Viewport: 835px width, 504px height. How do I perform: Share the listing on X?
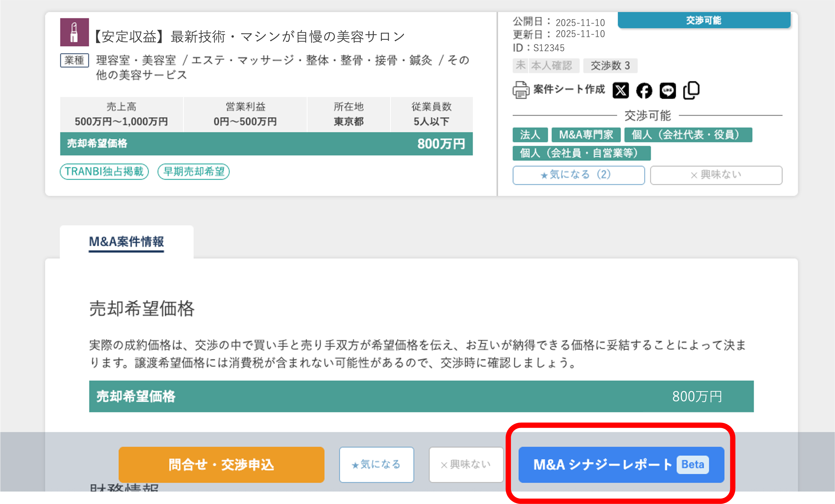point(621,90)
